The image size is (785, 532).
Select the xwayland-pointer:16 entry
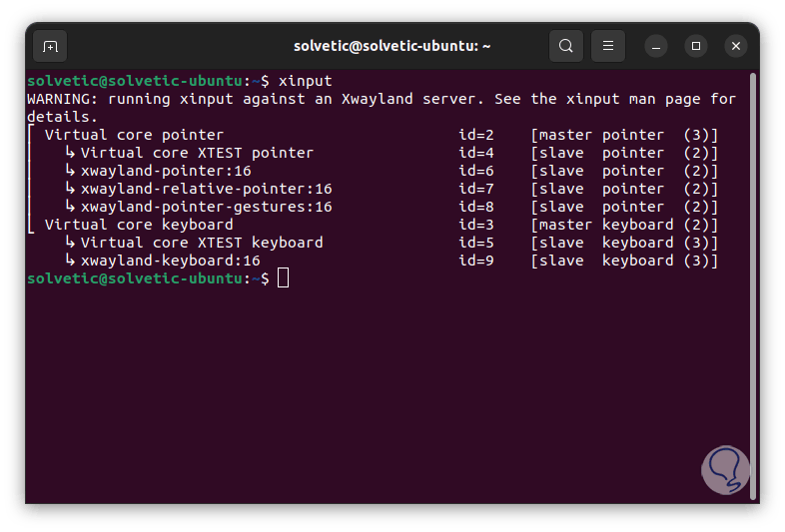tap(166, 171)
